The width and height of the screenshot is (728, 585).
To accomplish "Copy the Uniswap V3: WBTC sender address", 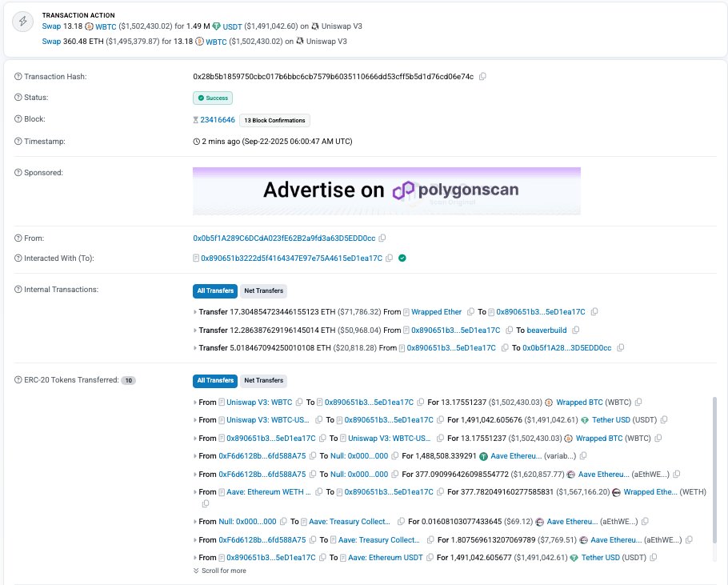I will 299,402.
